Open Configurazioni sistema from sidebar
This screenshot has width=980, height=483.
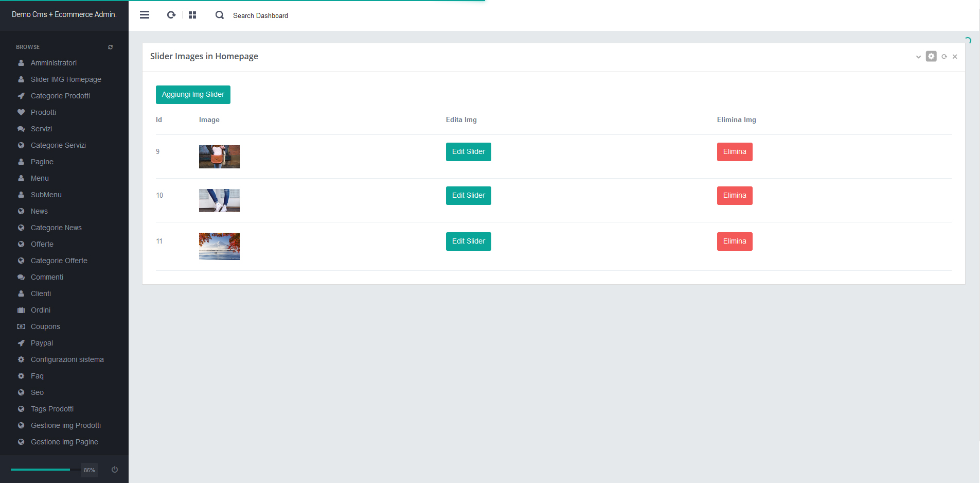tap(67, 359)
